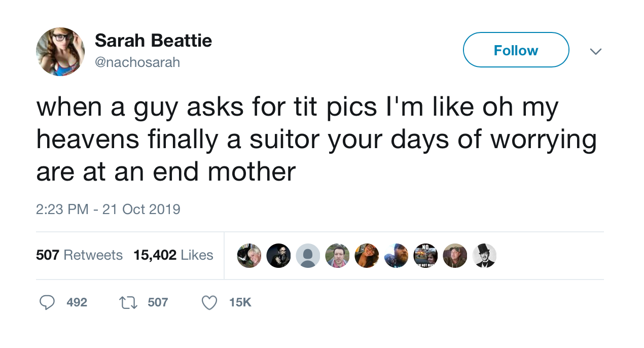Click the 492 reply count
Screen dimensions: 644x348
(x=77, y=303)
